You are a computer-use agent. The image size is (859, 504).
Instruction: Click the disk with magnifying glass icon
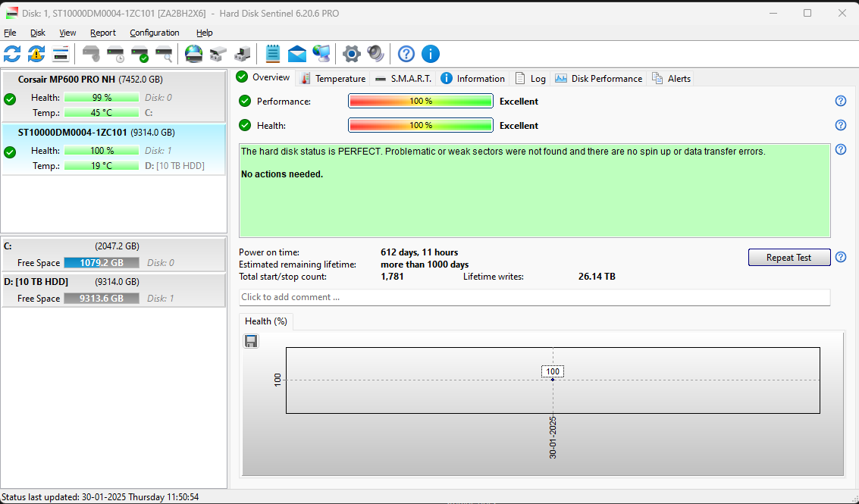(164, 54)
